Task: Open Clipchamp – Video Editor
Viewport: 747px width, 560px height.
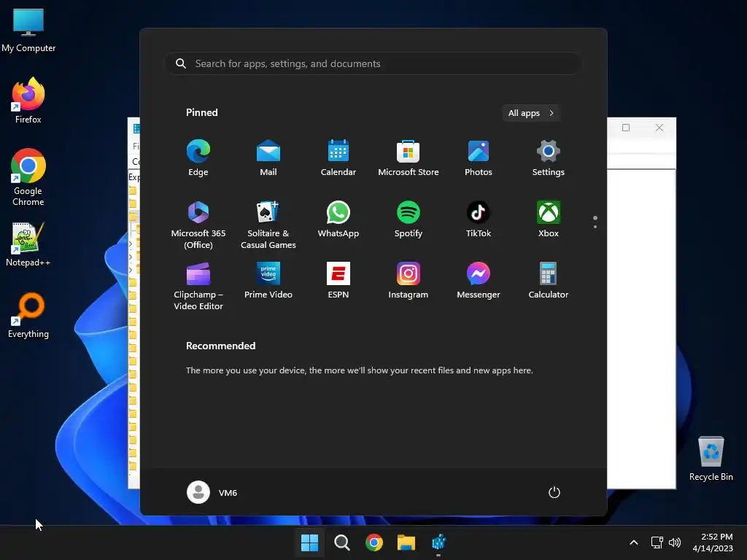Action: [198, 286]
